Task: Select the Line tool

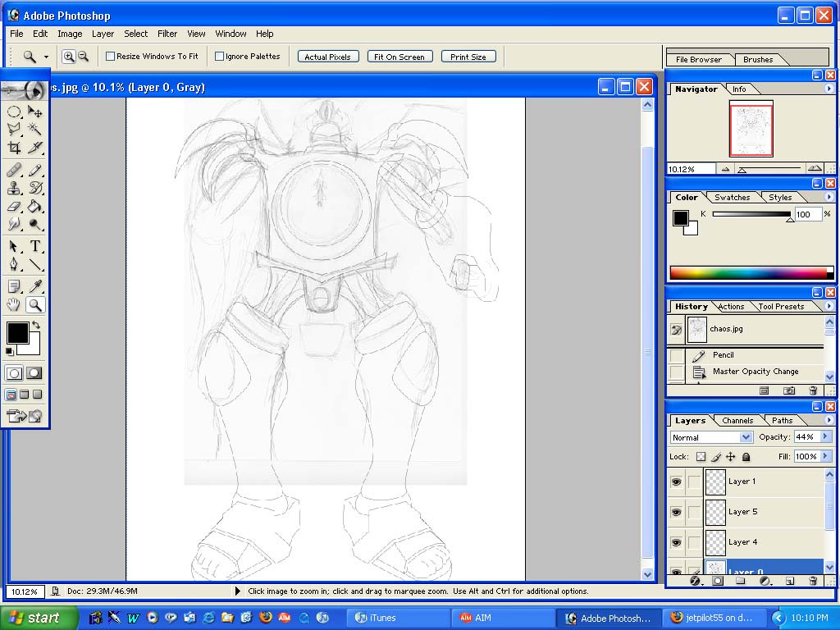Action: point(34,264)
